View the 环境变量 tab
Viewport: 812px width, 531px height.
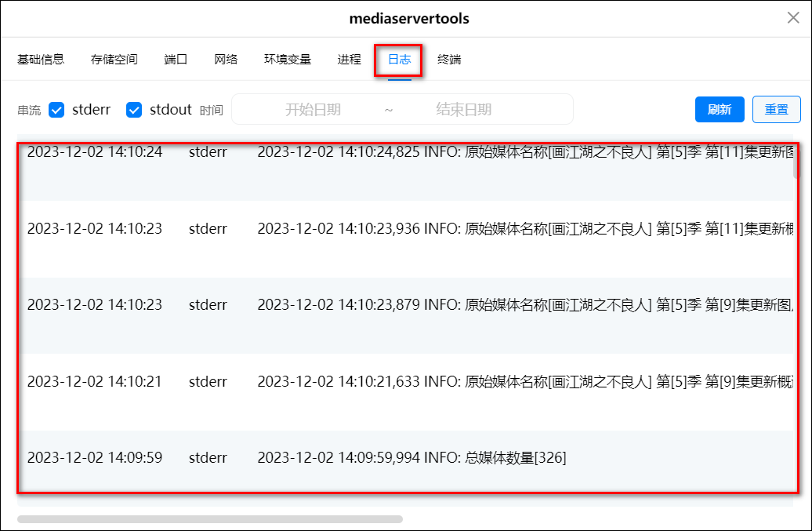(x=287, y=60)
